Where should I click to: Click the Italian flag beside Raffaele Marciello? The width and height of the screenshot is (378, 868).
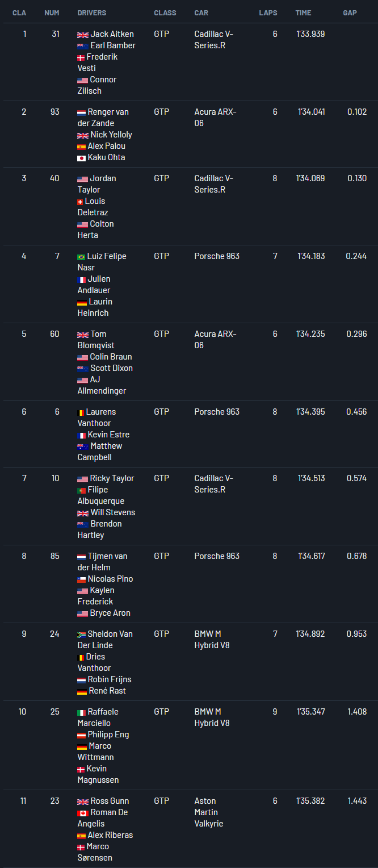pos(81,712)
